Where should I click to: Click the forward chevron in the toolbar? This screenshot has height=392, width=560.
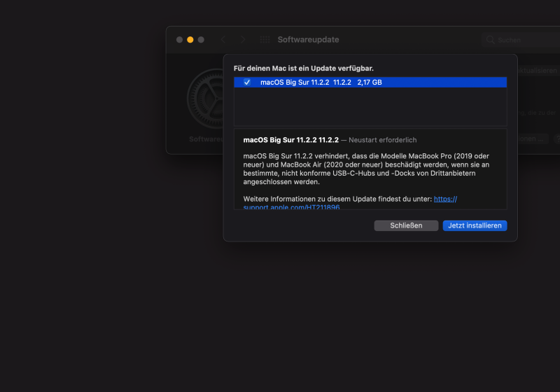[x=243, y=40]
